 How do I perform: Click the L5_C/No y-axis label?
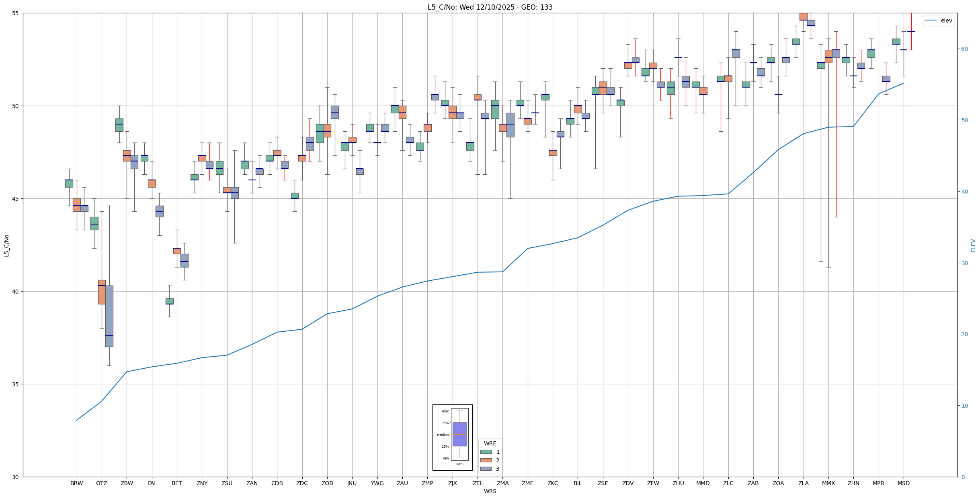6,245
